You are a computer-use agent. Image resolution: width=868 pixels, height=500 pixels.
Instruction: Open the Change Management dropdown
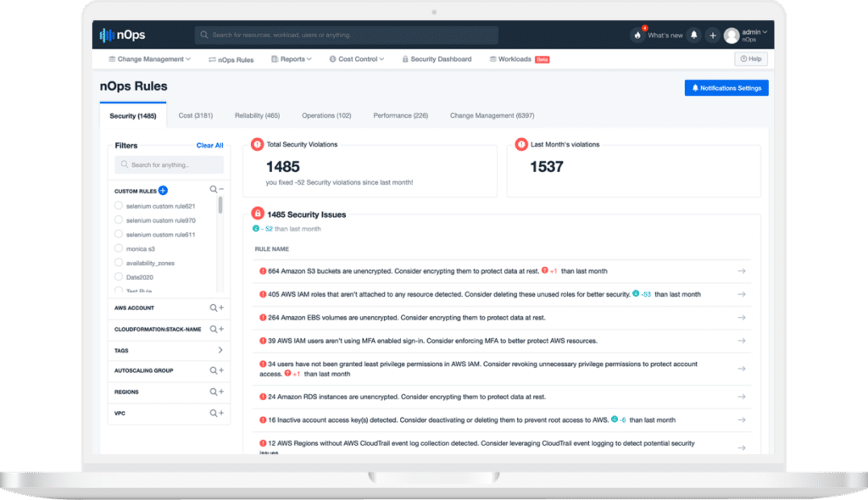(x=153, y=59)
